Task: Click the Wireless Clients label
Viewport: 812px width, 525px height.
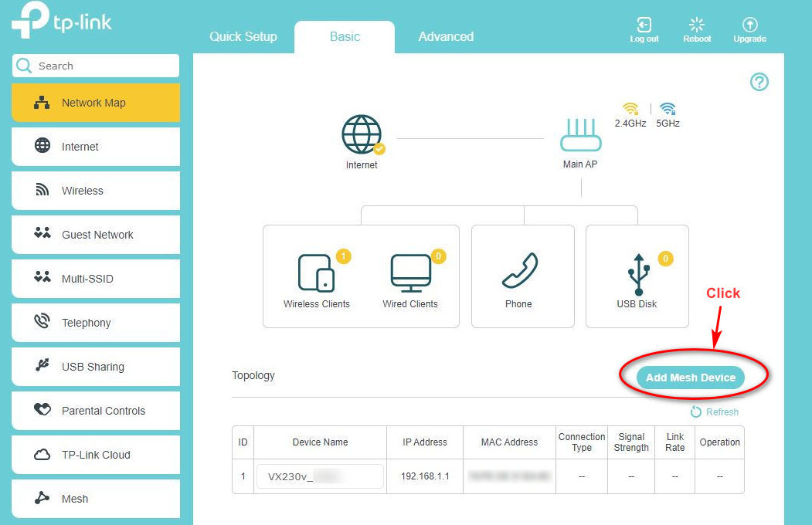Action: point(317,304)
